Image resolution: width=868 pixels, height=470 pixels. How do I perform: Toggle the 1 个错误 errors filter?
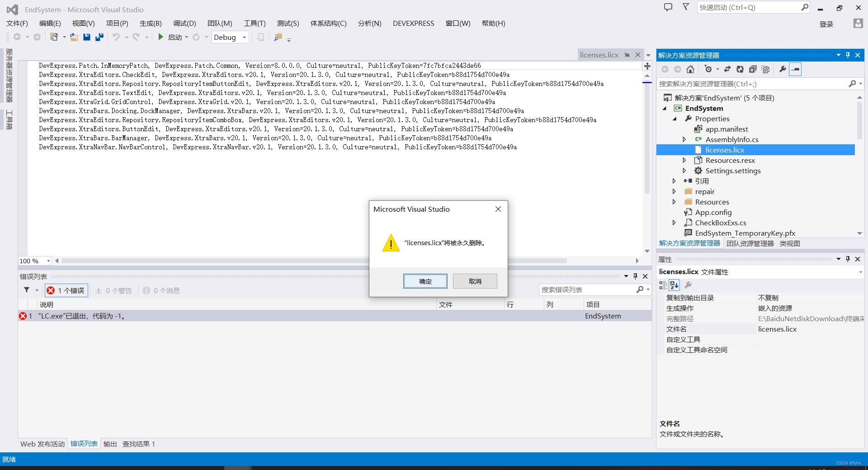coord(66,290)
